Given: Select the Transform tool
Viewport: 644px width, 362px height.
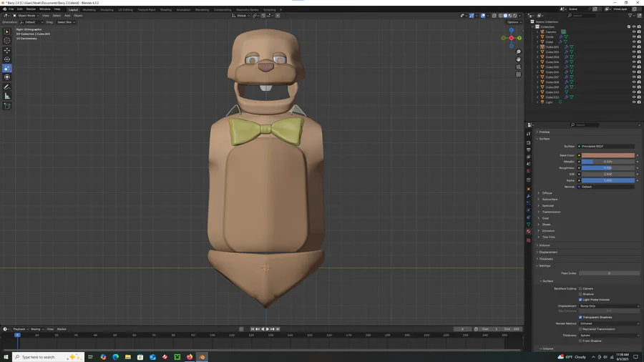Looking at the screenshot, I should pos(7,77).
